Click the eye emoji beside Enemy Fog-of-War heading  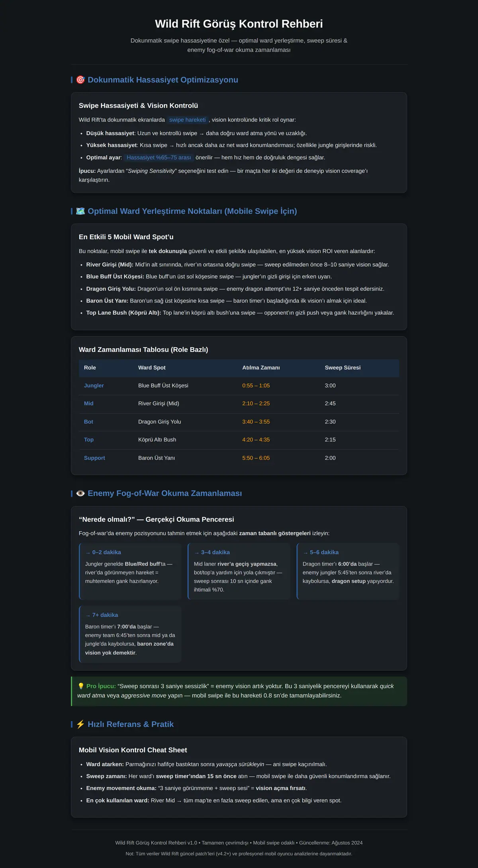click(80, 493)
